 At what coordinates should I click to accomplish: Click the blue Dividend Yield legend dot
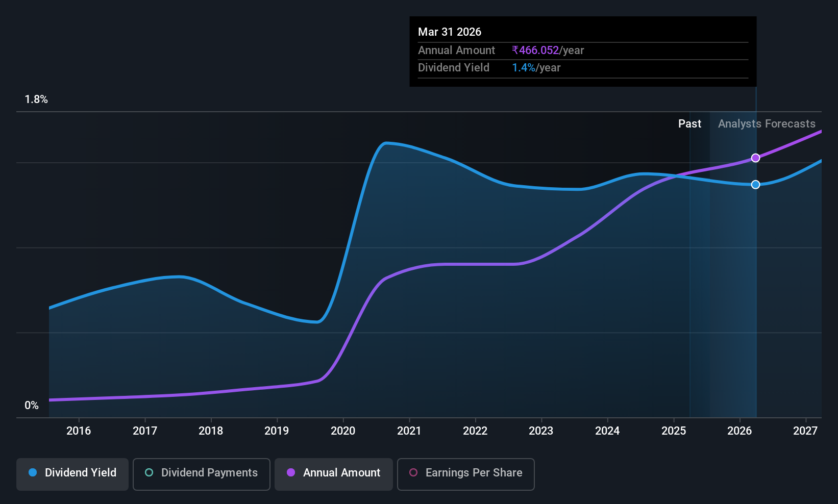pos(33,472)
